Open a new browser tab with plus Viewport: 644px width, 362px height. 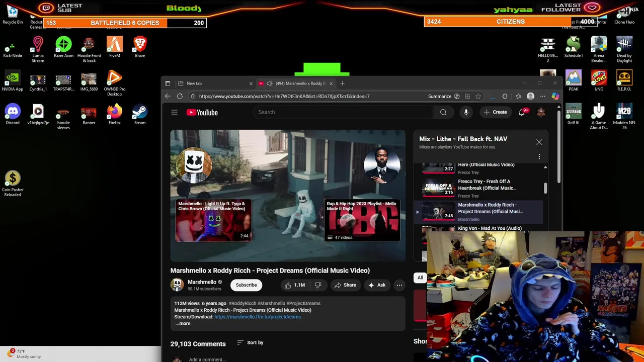[x=342, y=83]
